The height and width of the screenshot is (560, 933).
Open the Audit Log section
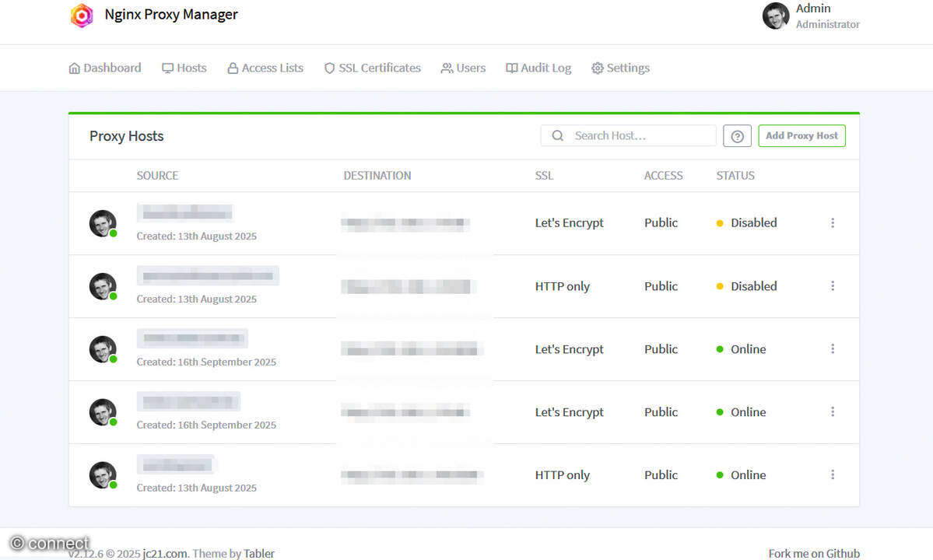(538, 68)
